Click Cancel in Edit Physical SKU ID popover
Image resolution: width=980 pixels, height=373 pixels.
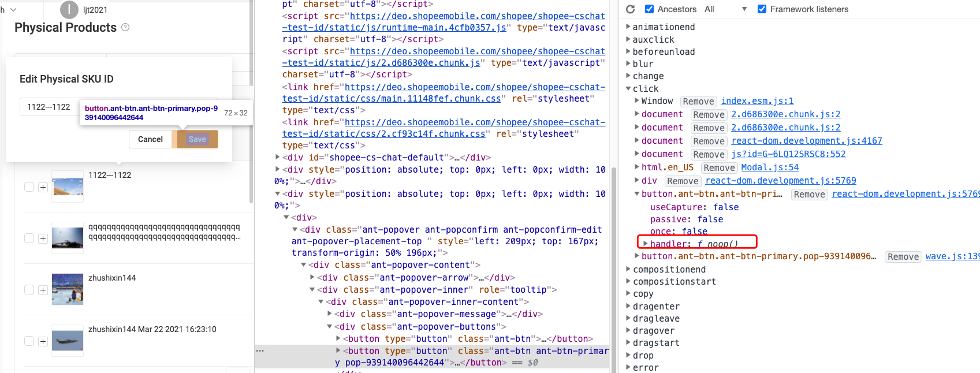[x=150, y=139]
